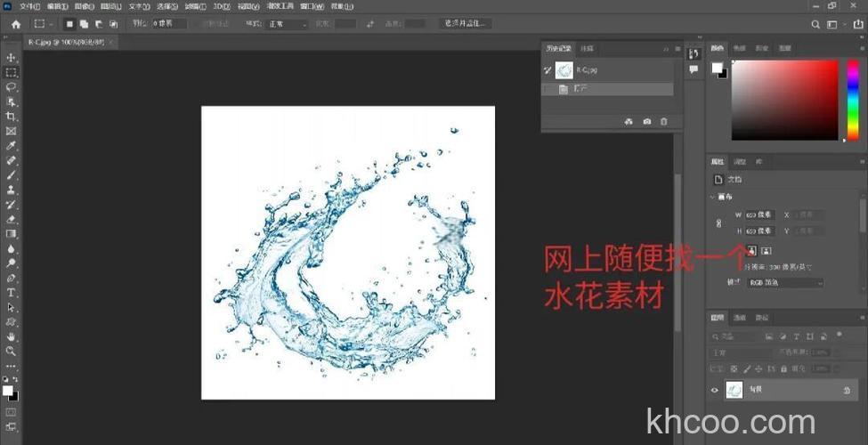Delete current history state trash icon
This screenshot has height=445, width=868.
click(664, 121)
